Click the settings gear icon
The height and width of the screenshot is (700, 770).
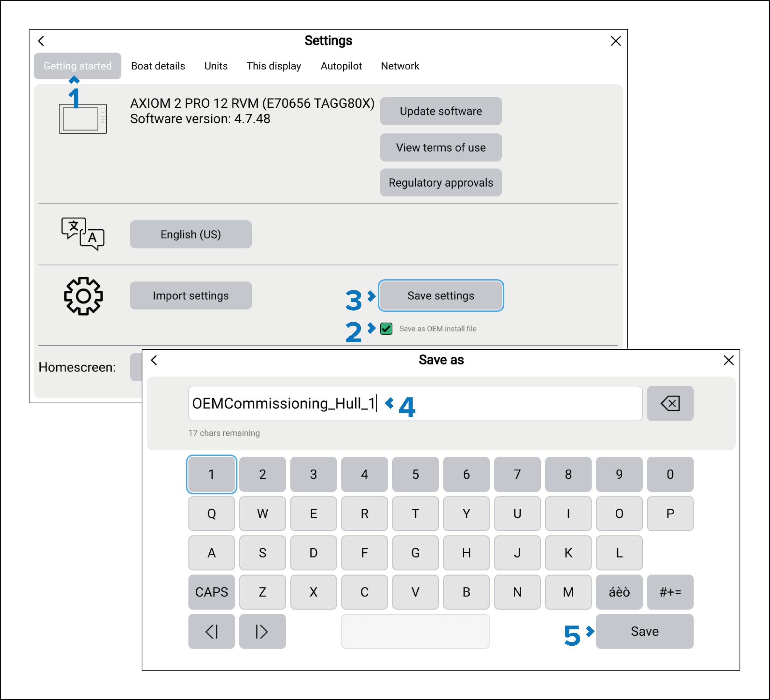[83, 296]
